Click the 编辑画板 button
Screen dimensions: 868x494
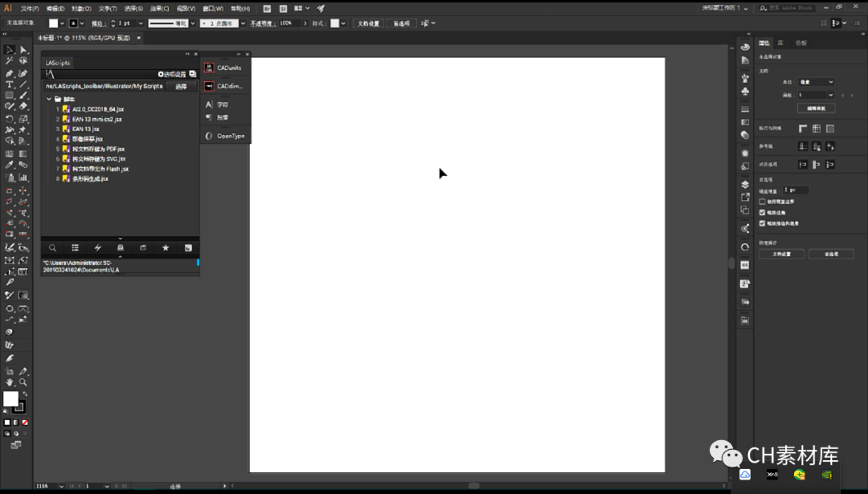coord(816,108)
